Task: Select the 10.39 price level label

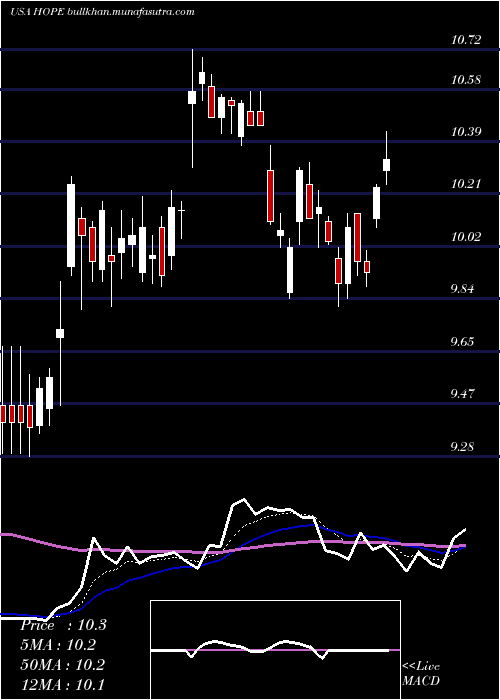Action: point(466,132)
